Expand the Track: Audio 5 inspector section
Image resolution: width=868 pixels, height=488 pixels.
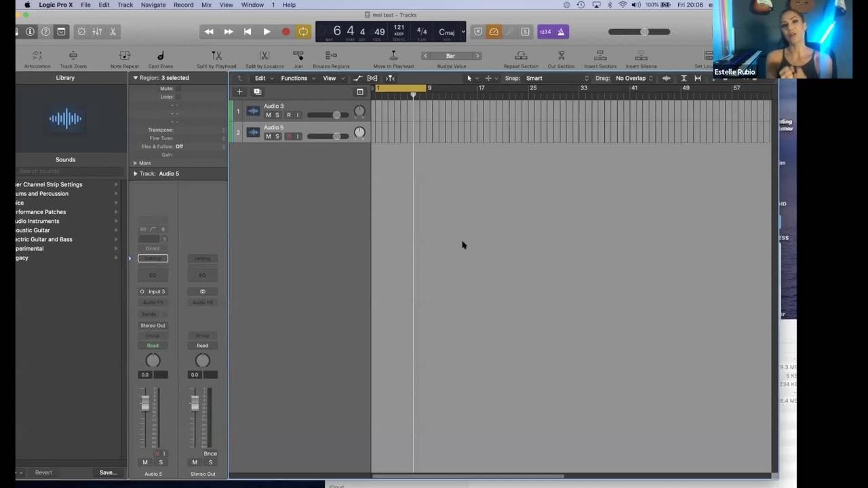(x=135, y=174)
